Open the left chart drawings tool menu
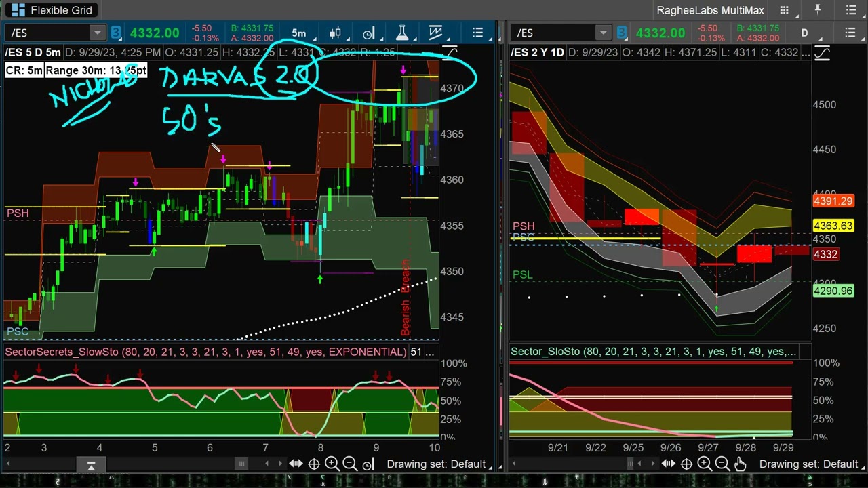The width and height of the screenshot is (868, 488). [435, 33]
